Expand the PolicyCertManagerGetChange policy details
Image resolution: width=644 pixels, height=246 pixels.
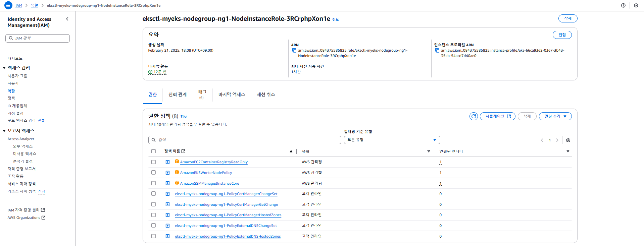(167, 204)
